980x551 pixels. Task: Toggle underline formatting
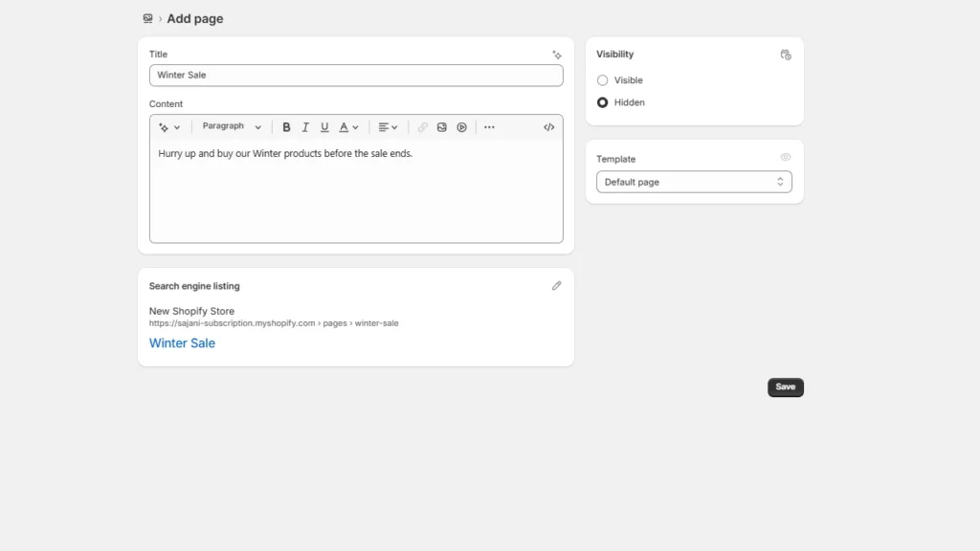[324, 126]
